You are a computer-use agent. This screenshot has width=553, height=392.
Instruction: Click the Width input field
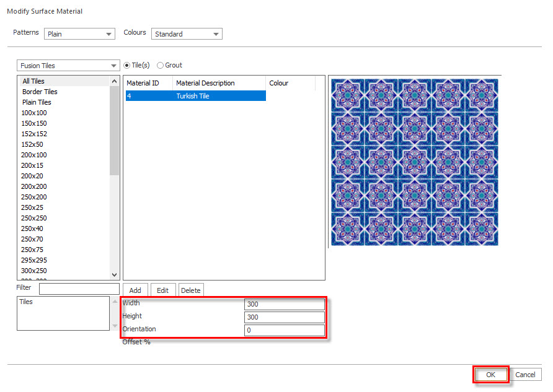(x=285, y=304)
